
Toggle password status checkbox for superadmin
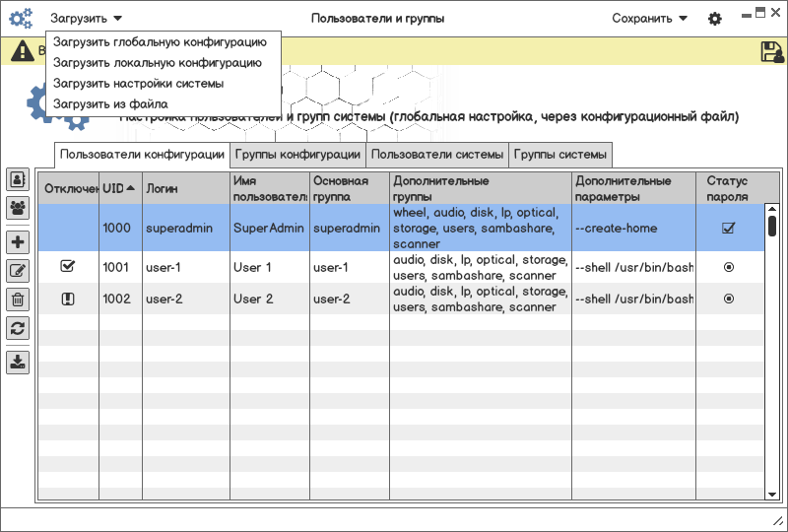728,228
